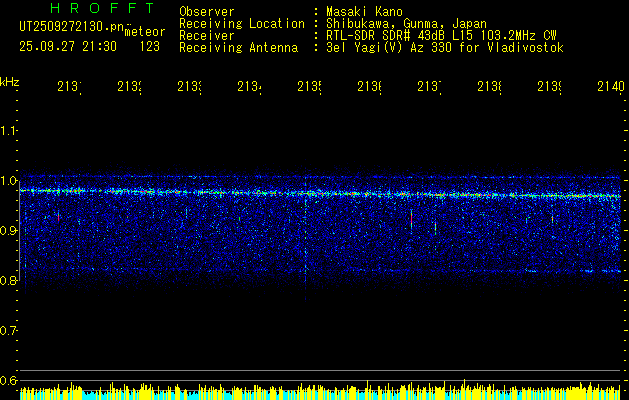
Task: Click antenna text 3el Yagi(V) Az 330
Action: pos(390,48)
